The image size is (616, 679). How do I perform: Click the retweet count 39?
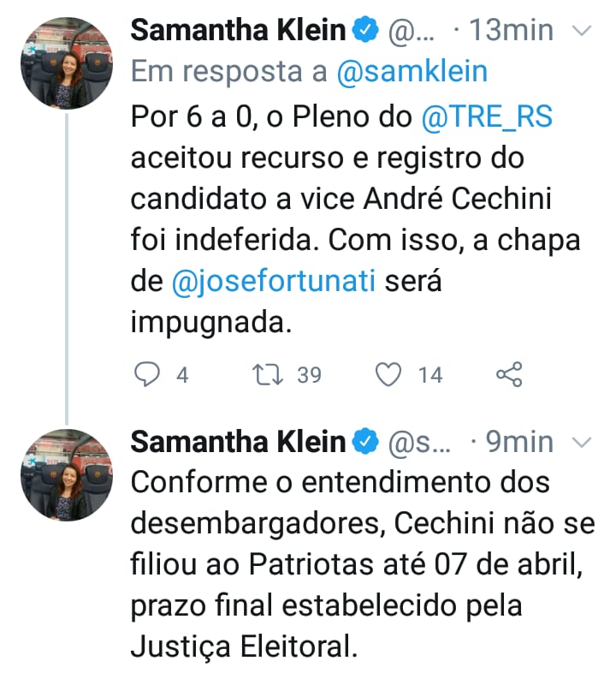(309, 374)
